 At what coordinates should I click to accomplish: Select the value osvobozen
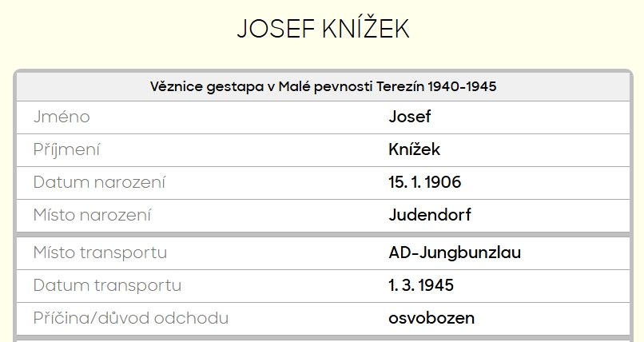pos(431,318)
